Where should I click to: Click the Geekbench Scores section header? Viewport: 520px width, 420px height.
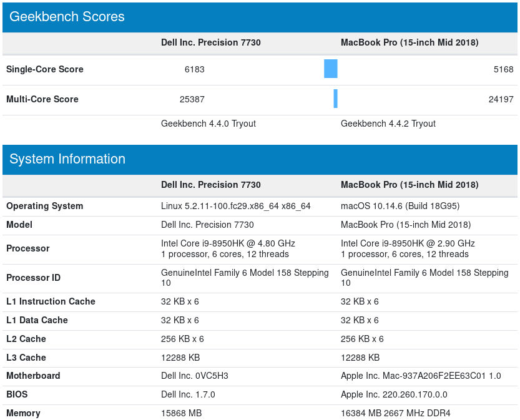point(67,17)
